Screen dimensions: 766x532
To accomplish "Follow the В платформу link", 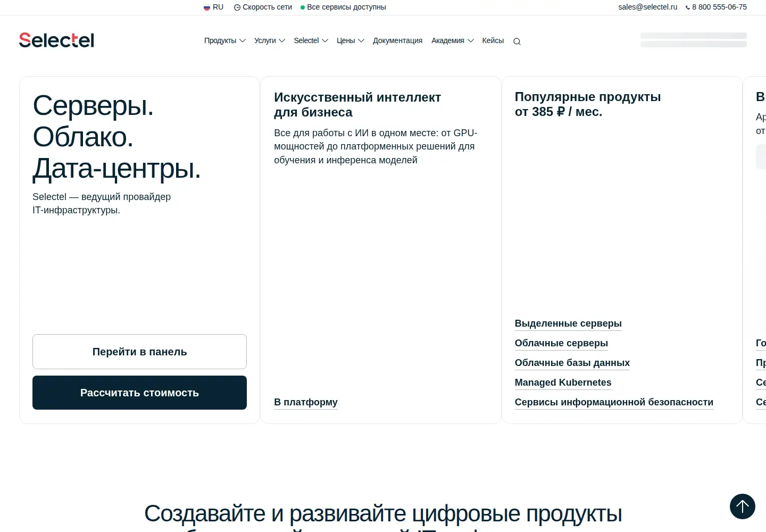I will [x=306, y=402].
